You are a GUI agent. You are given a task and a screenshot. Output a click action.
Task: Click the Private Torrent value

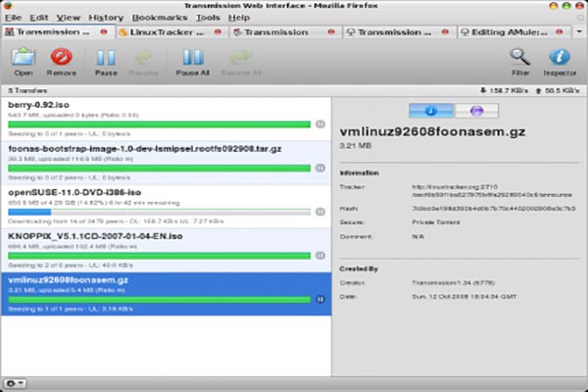click(x=436, y=222)
